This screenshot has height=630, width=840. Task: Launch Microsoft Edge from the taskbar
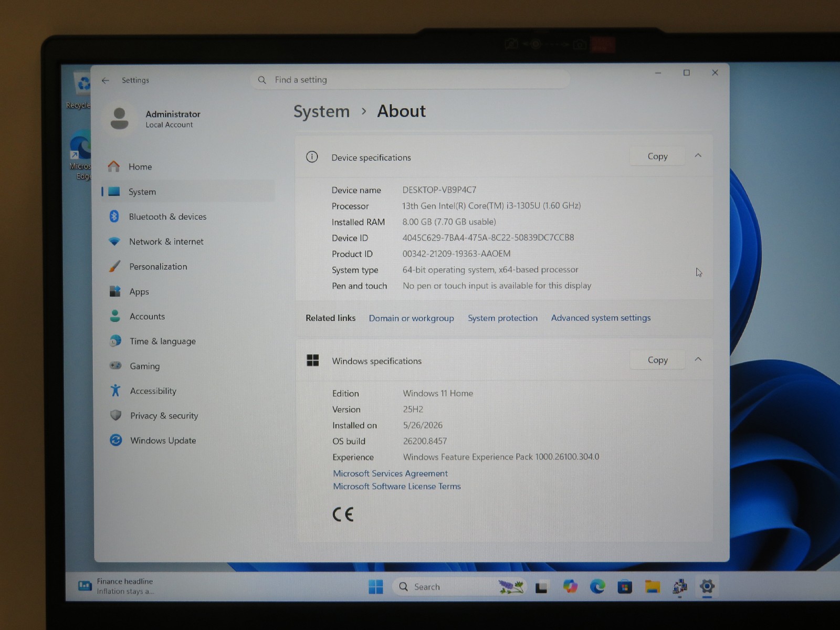pos(597,586)
